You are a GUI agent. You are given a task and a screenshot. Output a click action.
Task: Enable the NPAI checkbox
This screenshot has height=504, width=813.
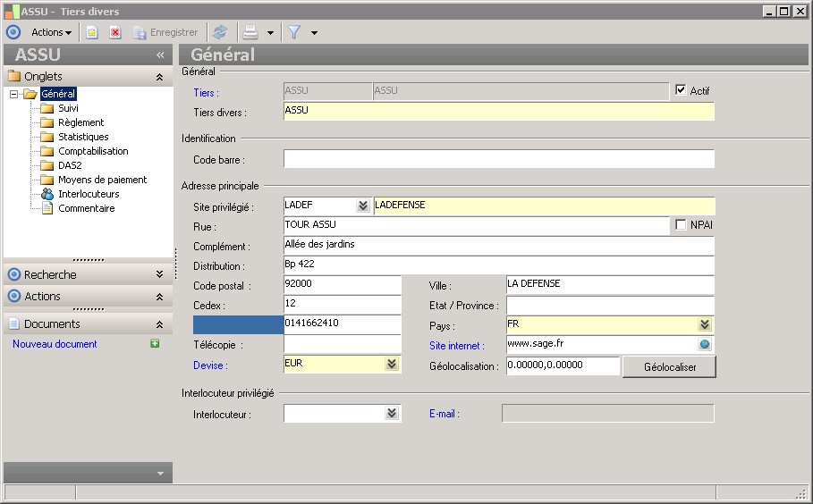[682, 225]
